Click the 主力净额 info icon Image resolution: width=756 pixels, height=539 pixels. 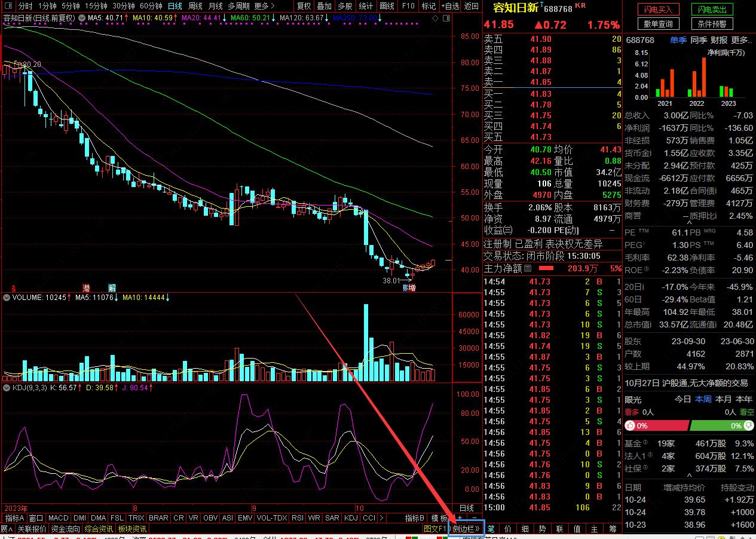click(528, 269)
